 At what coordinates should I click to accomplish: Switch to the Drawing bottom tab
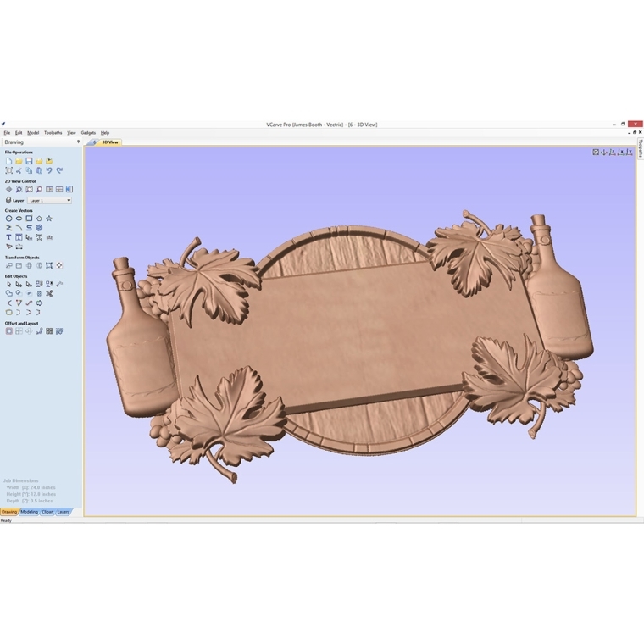click(9, 512)
